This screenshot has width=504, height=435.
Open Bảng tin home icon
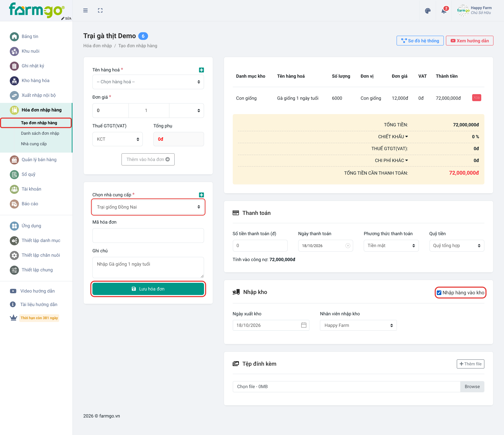(x=14, y=36)
